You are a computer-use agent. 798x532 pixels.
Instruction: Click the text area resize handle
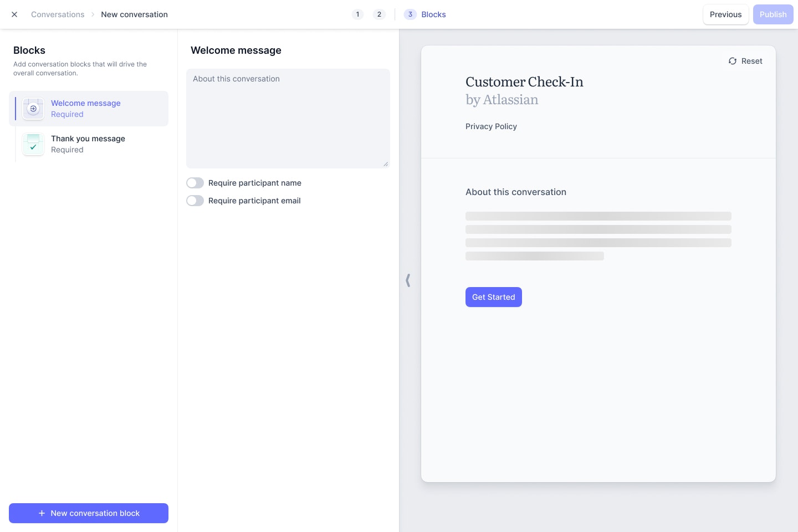(386, 164)
